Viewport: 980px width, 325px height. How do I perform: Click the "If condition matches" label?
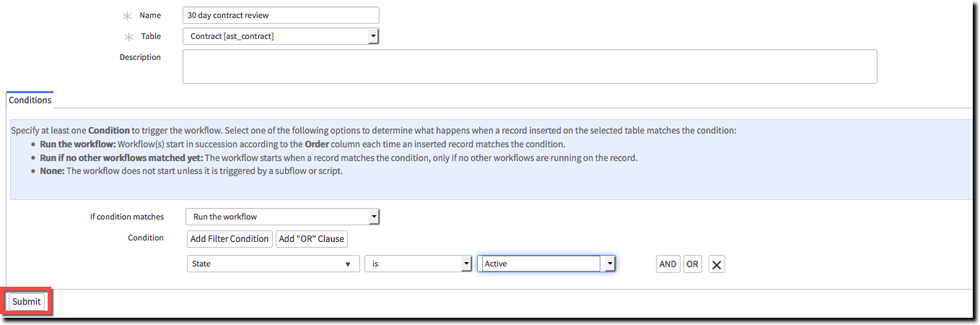point(127,217)
